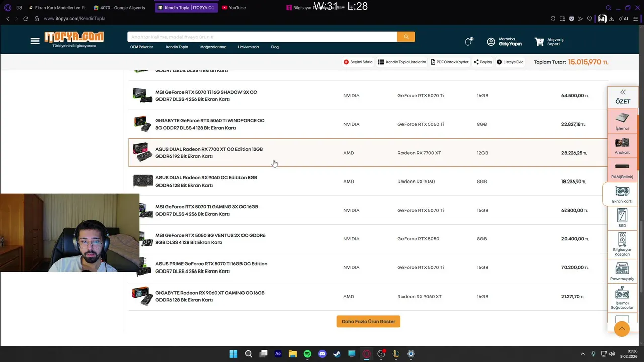The width and height of the screenshot is (644, 362).
Task: Click Seçimi Sıfırla reset icon
Action: (346, 62)
